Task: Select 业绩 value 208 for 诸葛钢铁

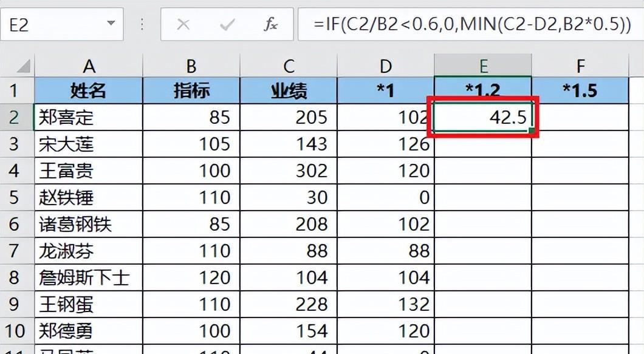Action: pos(289,224)
